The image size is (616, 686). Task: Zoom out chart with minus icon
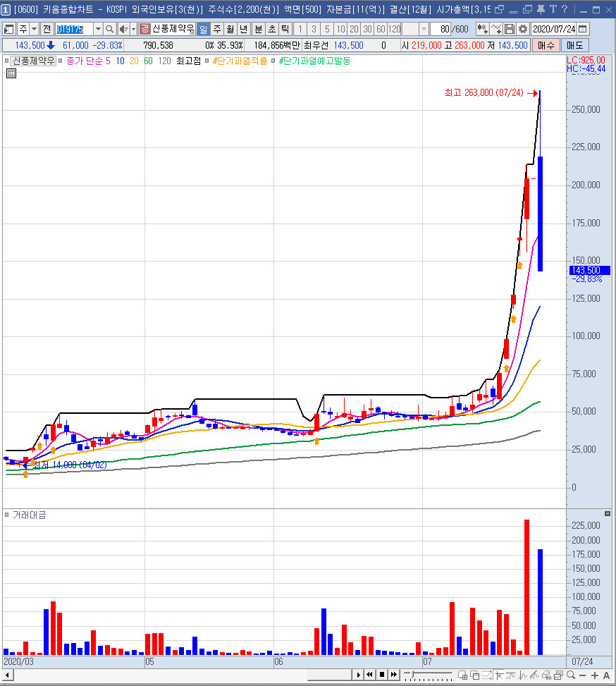[583, 675]
